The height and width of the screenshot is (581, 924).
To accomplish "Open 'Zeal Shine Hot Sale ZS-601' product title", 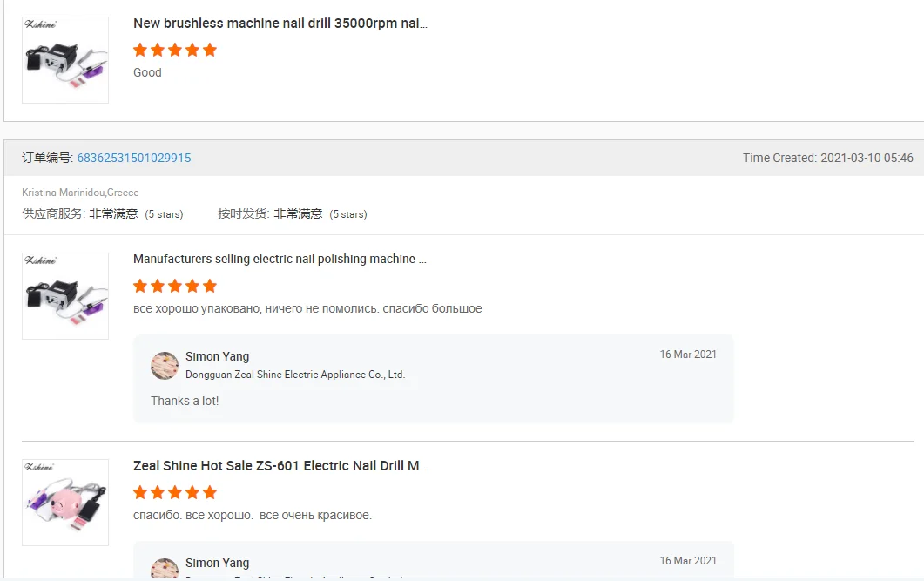I will [x=280, y=466].
